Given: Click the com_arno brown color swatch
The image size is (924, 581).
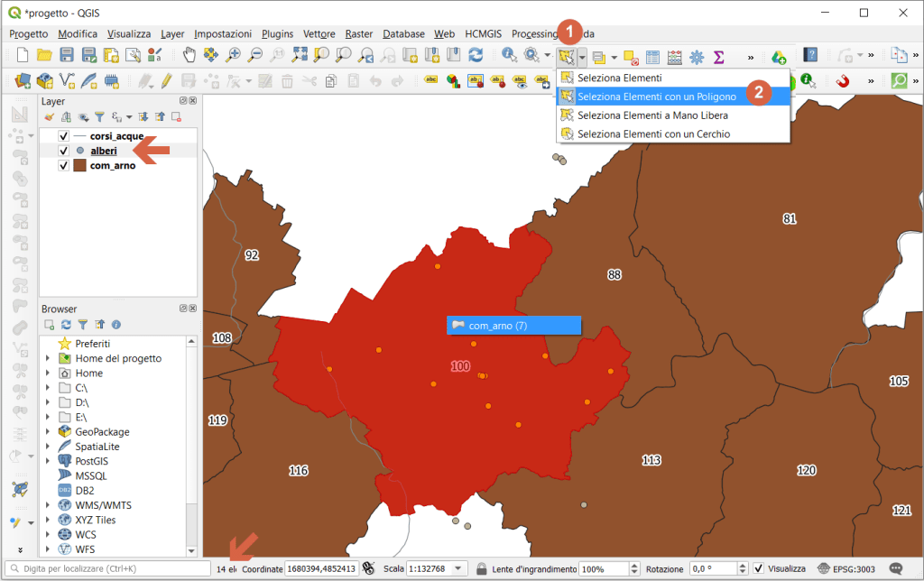Looking at the screenshot, I should click(79, 166).
